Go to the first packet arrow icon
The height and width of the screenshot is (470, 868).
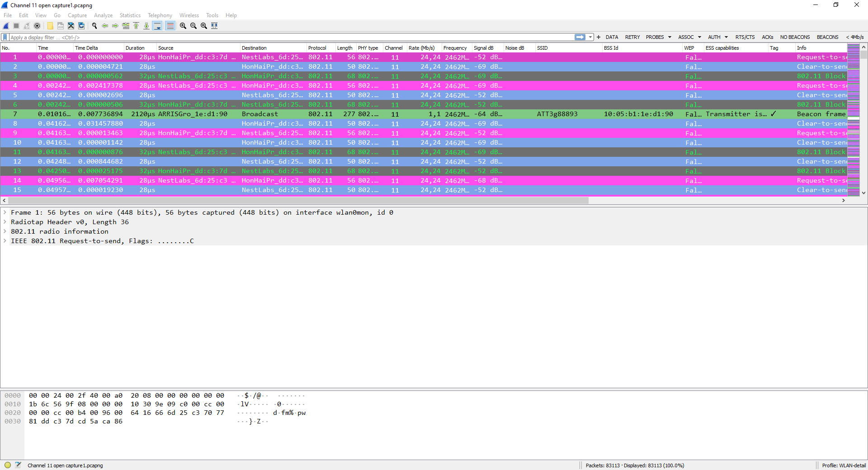point(136,26)
